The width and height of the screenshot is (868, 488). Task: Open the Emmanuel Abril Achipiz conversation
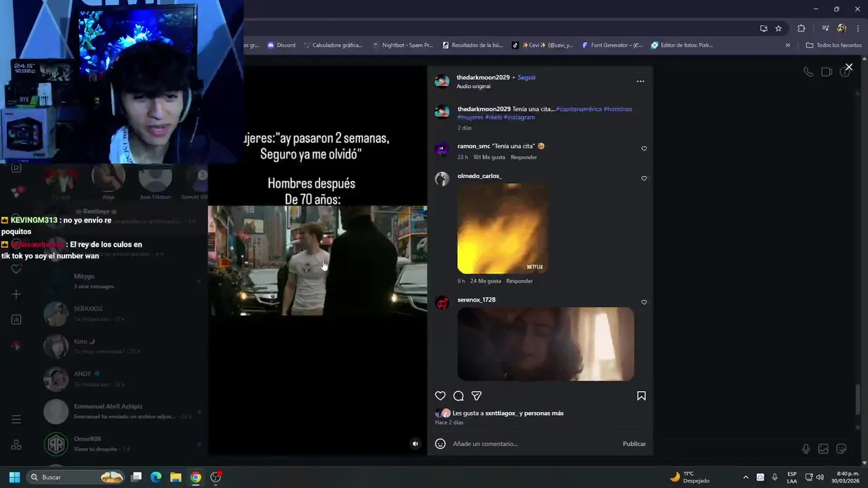click(x=122, y=411)
